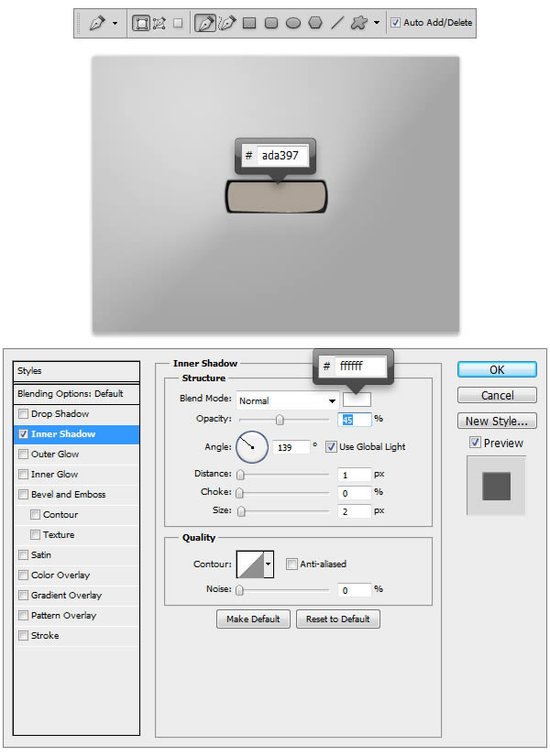The image size is (550, 756).
Task: Open the shape geometry options arrow
Action: point(377,23)
